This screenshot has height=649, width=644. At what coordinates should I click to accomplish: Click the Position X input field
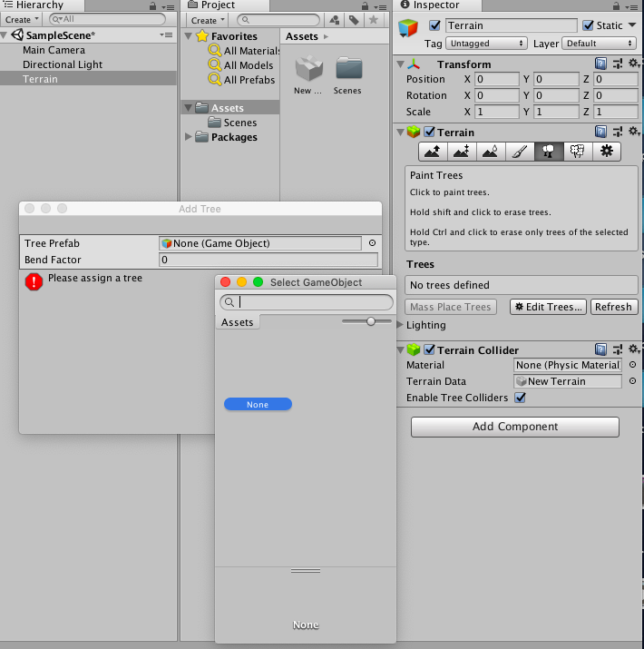pos(496,79)
